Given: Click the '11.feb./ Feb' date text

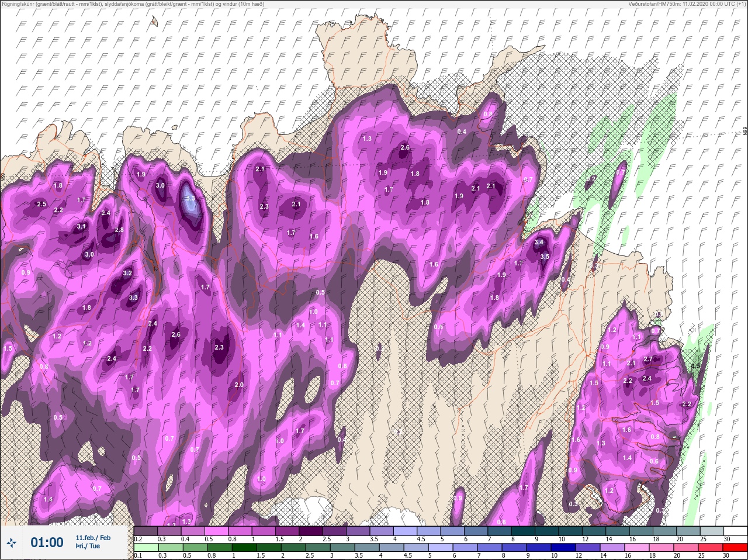Looking at the screenshot, I should coord(93,537).
